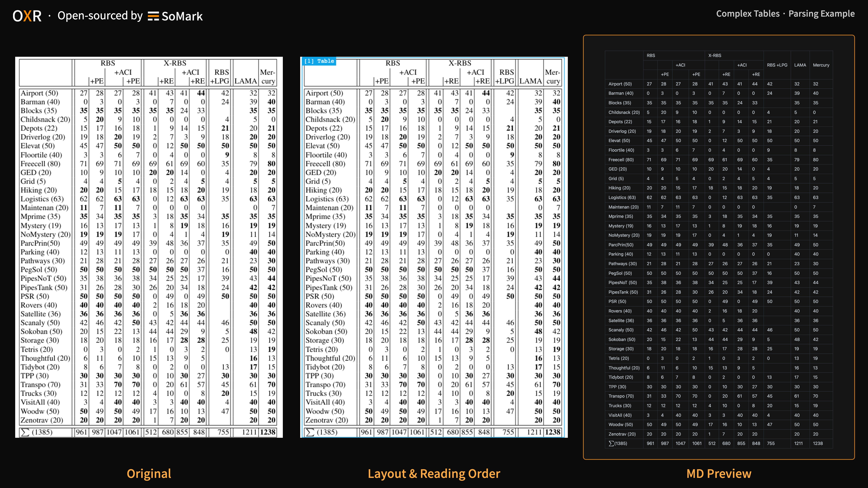
Task: Click the 'Original' caption
Action: coord(149,474)
